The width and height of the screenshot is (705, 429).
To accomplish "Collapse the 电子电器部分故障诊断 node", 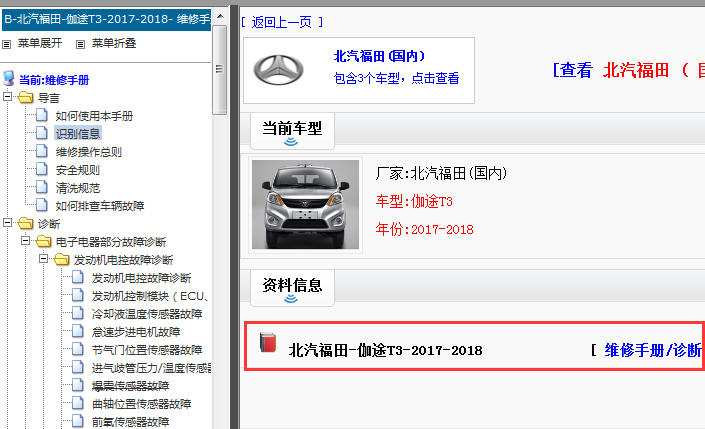I will tap(26, 241).
